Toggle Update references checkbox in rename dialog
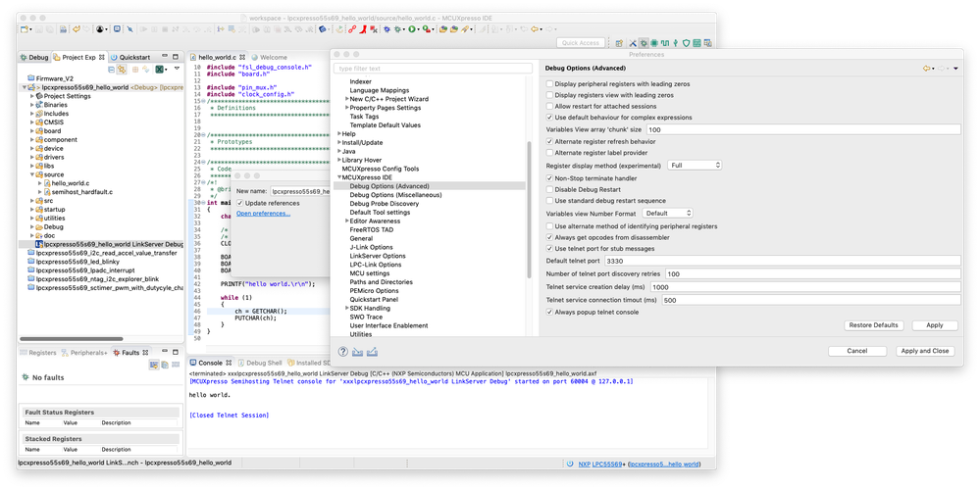The image size is (980, 490). tap(240, 203)
